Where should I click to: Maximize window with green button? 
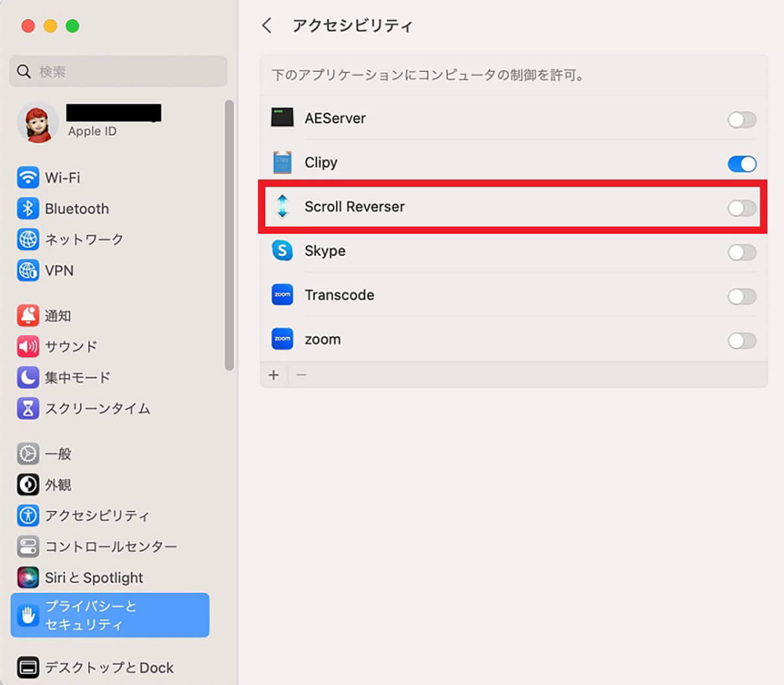(x=73, y=26)
